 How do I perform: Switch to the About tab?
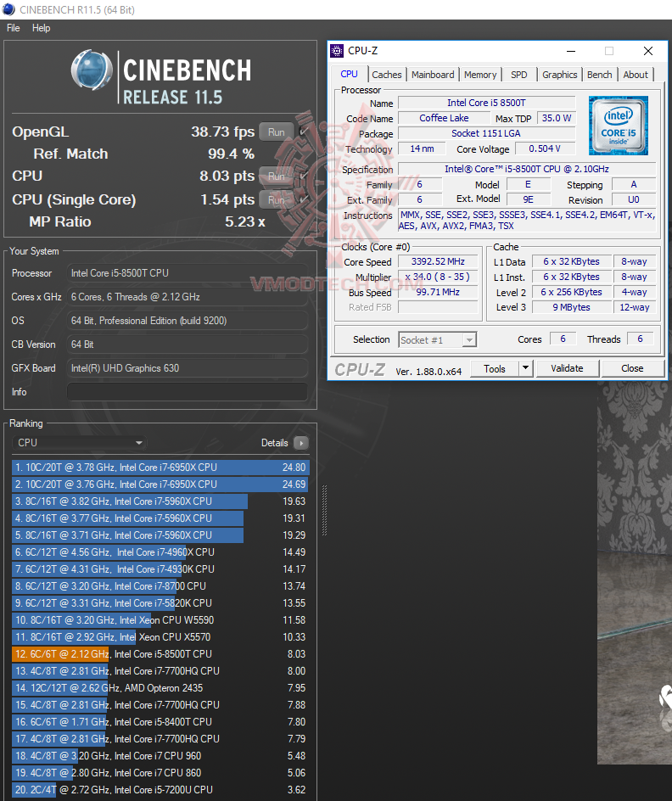pyautogui.click(x=636, y=75)
